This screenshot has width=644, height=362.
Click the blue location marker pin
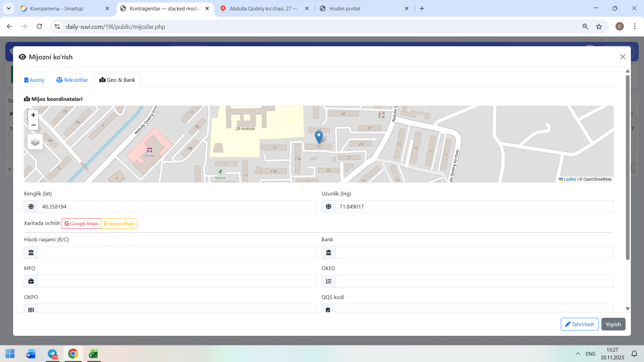pyautogui.click(x=318, y=136)
